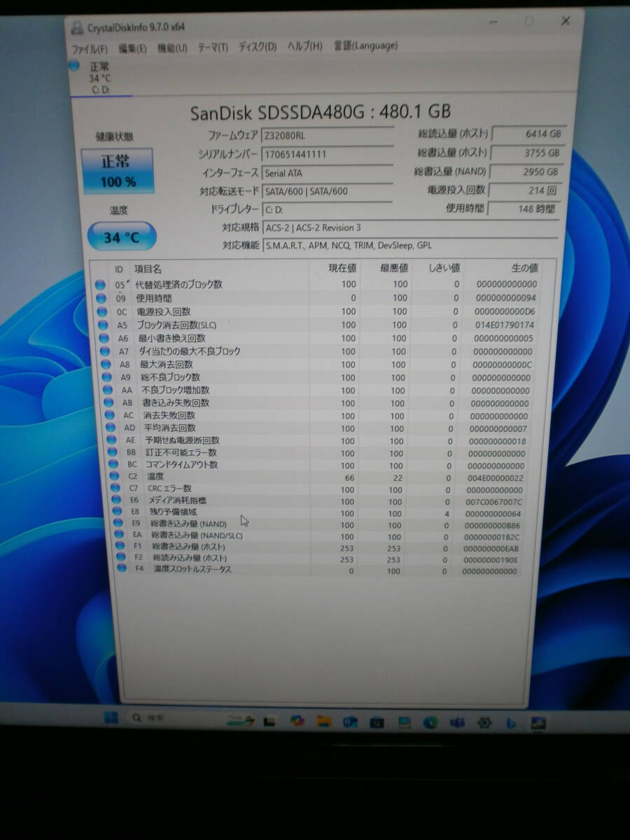Close the CrystalDiskInfo window
The image size is (630, 840).
(566, 21)
